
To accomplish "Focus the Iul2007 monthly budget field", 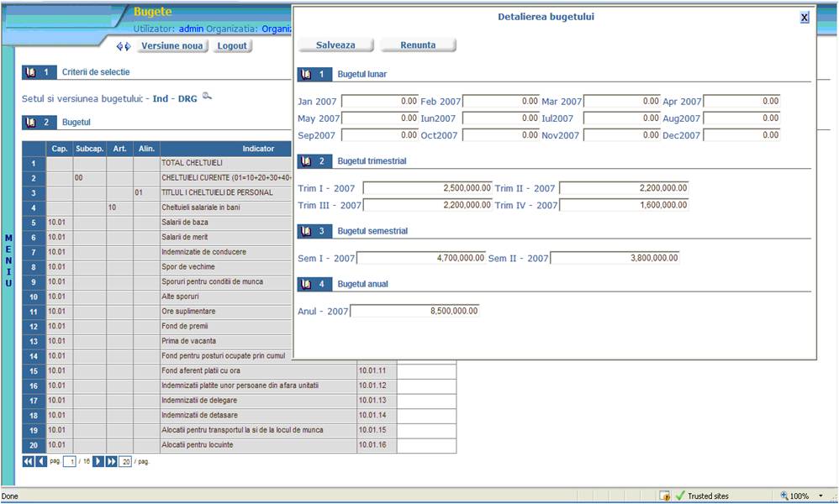I will [x=622, y=118].
